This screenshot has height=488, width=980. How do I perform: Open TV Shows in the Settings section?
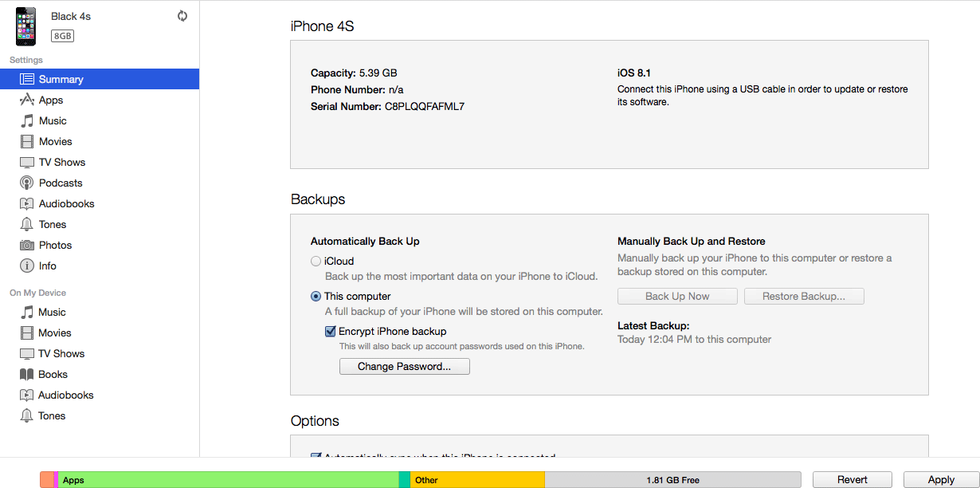point(100,162)
